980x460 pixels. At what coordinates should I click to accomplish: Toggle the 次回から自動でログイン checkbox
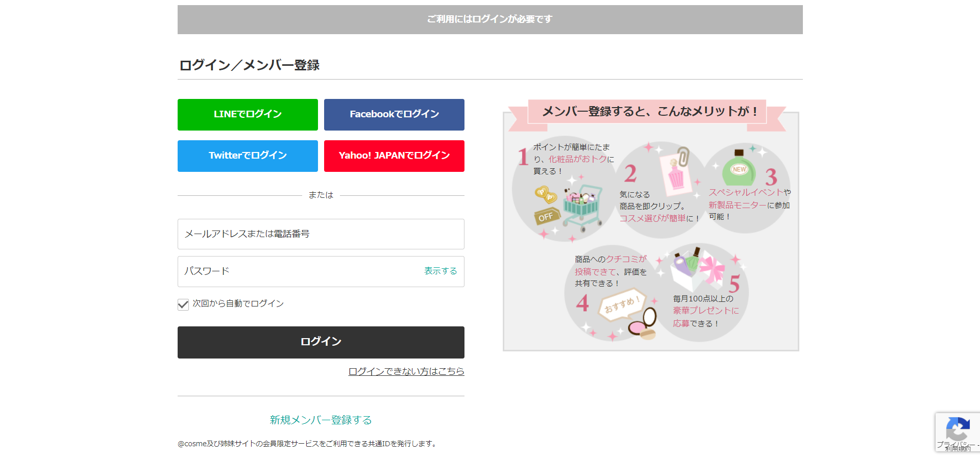(183, 304)
